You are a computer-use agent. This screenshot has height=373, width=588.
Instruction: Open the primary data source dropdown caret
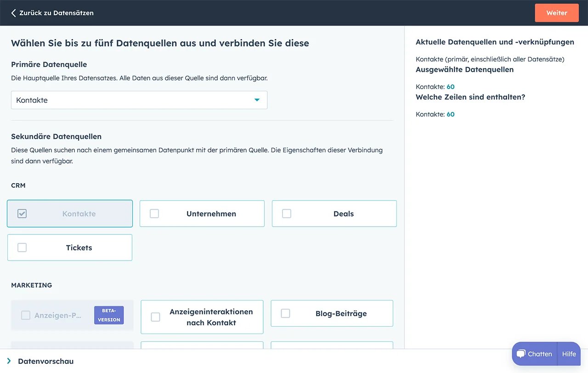[257, 100]
